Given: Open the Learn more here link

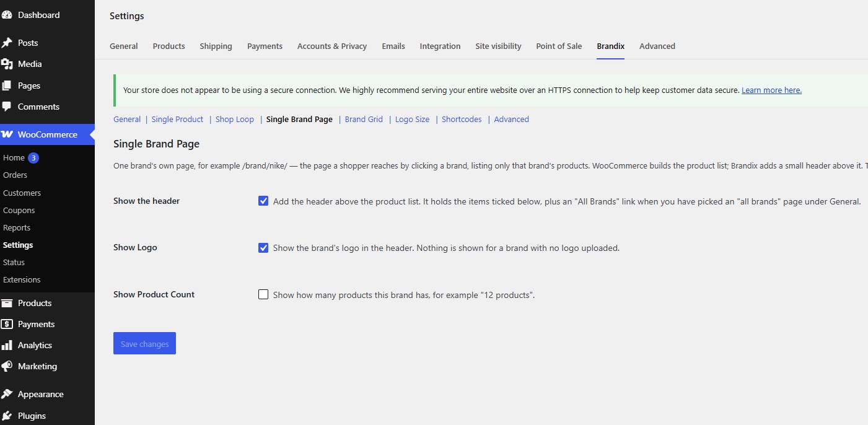Looking at the screenshot, I should (x=771, y=90).
